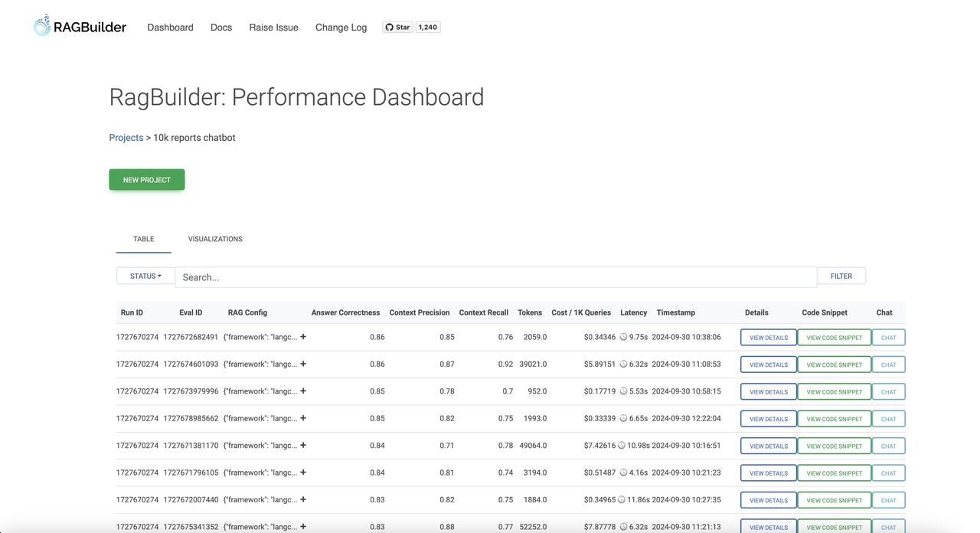
Task: Expand RAG config for eval 1727675341352
Action: pos(303,526)
